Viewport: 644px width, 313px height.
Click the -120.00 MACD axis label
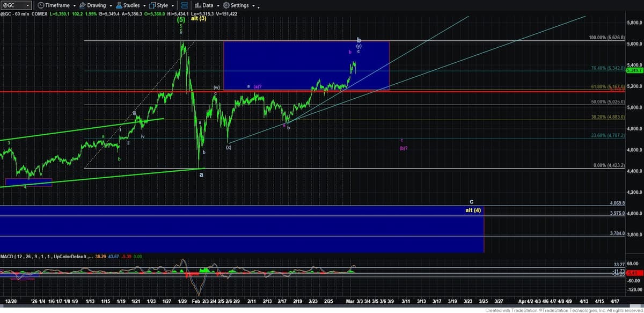[x=635, y=288]
